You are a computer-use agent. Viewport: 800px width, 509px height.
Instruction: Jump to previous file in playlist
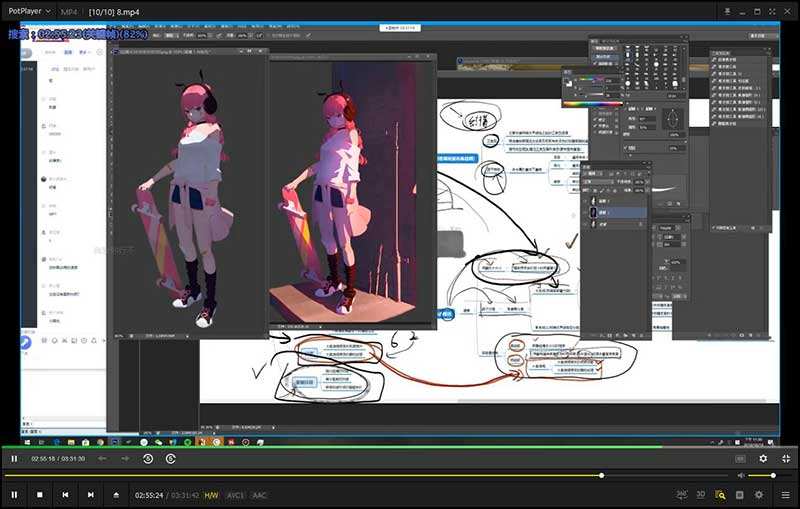coord(65,495)
